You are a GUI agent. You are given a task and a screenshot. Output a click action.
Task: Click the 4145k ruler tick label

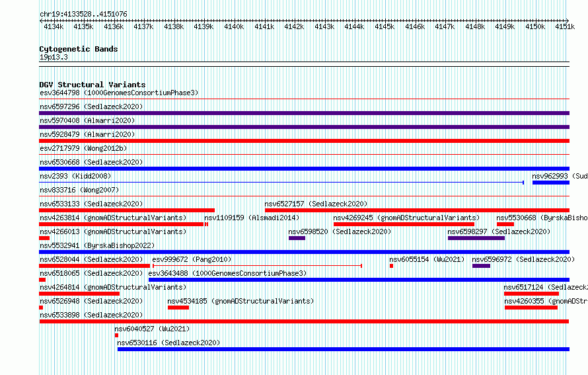[385, 26]
